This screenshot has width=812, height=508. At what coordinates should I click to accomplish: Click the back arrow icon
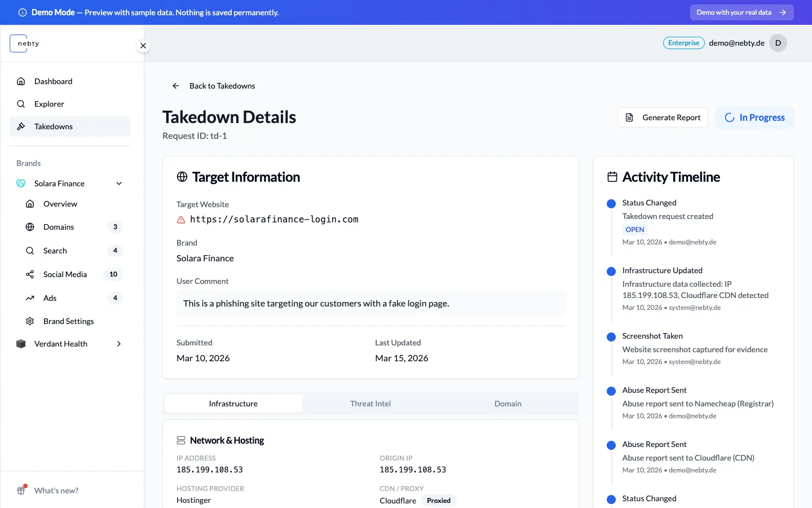tap(176, 86)
